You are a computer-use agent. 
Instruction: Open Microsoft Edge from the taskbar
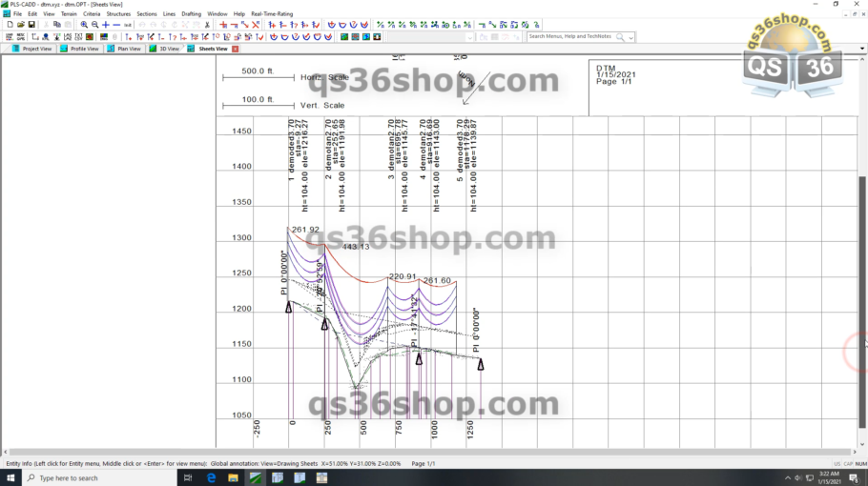tap(211, 477)
